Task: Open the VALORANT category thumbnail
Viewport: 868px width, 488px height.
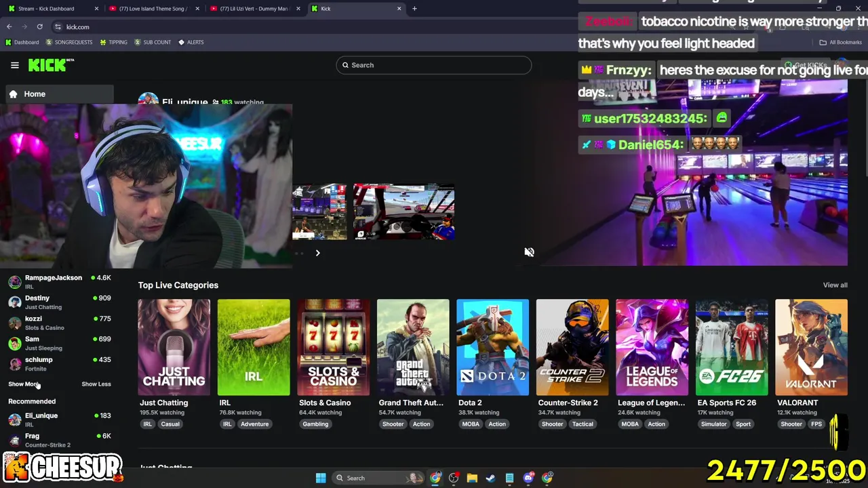Action: pos(811,347)
